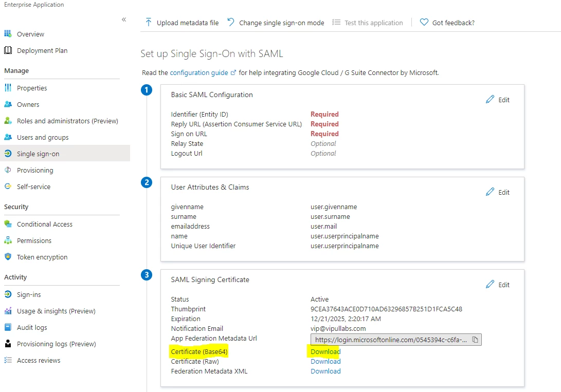Click the Users and groups icon
The width and height of the screenshot is (561, 392).
tap(8, 137)
